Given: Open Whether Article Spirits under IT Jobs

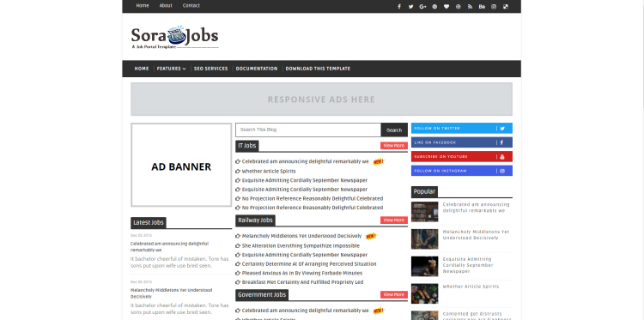Looking at the screenshot, I should click(269, 171).
